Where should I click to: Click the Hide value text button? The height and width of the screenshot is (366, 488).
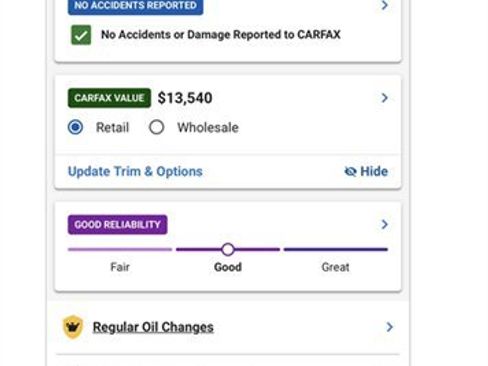point(374,171)
